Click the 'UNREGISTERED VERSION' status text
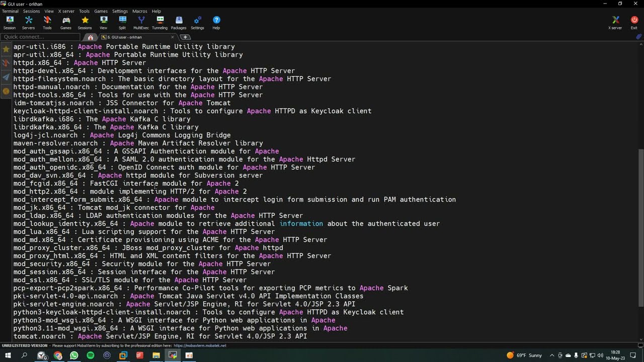Screen dimensions: 644x362 [25, 346]
